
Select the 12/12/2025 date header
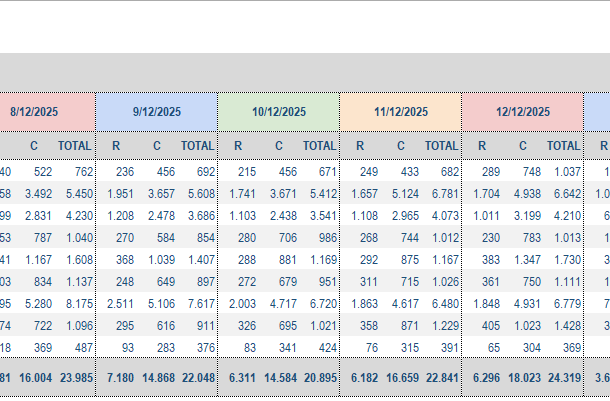click(x=523, y=112)
